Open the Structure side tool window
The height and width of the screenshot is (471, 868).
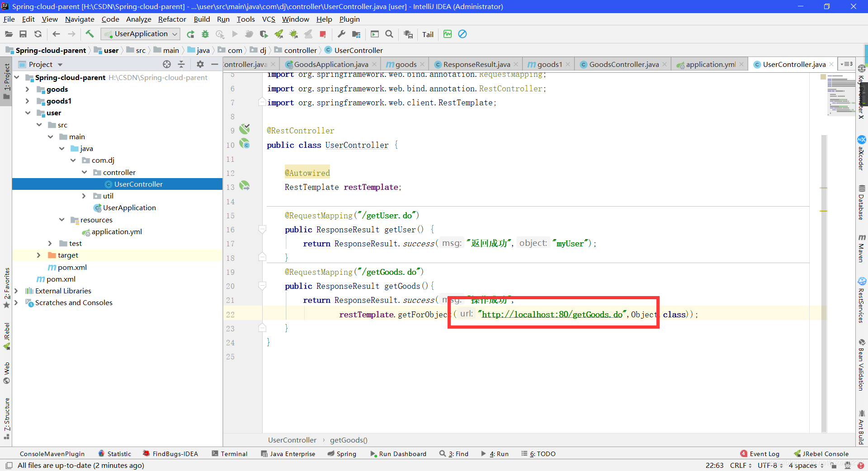[x=6, y=418]
